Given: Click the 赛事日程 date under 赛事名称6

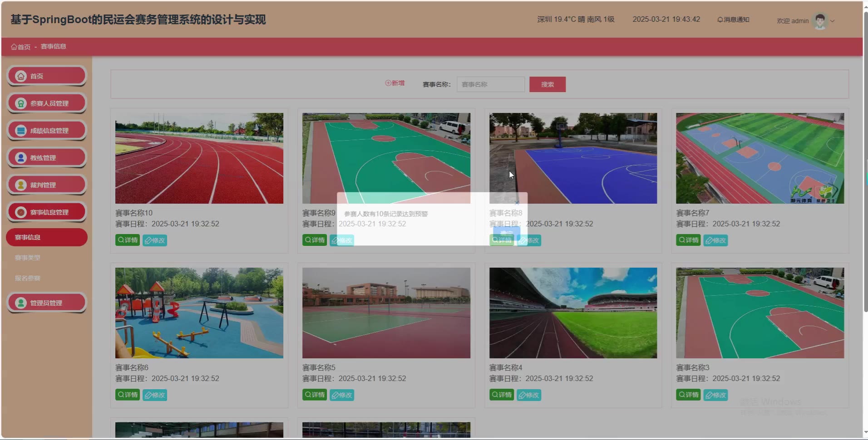Looking at the screenshot, I should pos(167,379).
